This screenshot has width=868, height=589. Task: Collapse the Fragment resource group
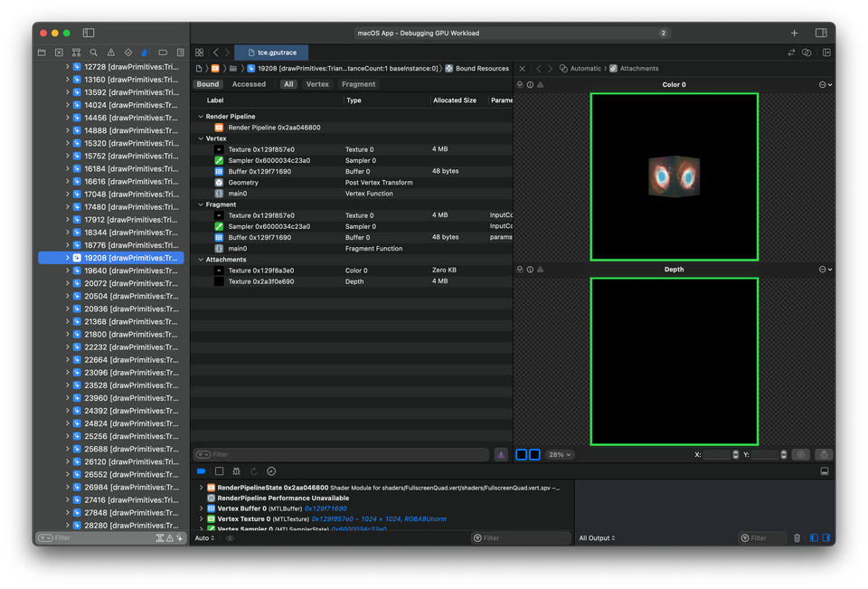coord(201,204)
